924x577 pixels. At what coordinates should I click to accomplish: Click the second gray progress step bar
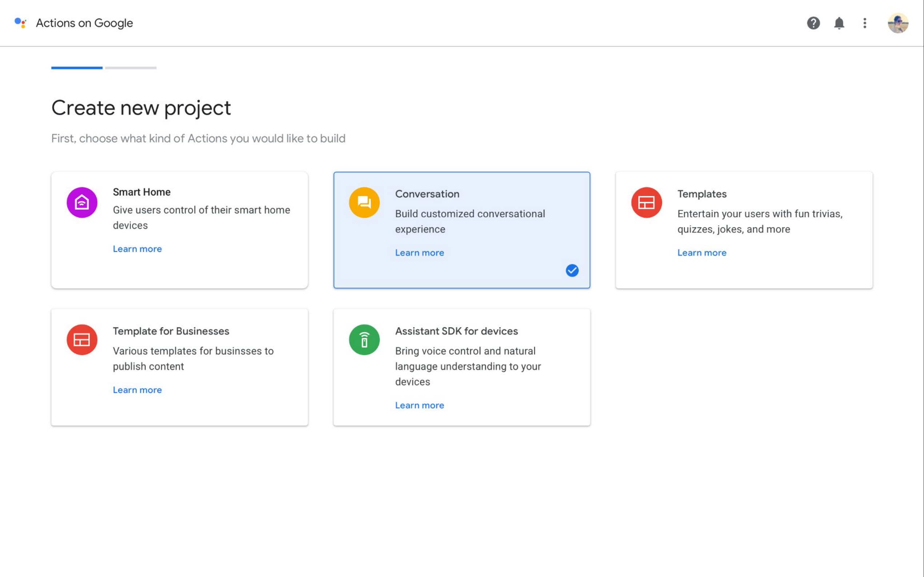pos(131,68)
